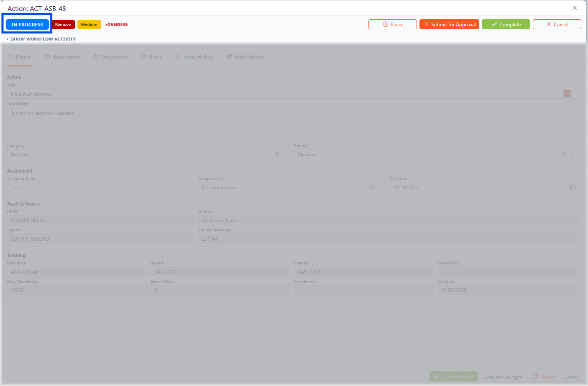Click the IN PROGRESS status badge
This screenshot has width=588, height=386.
point(27,25)
